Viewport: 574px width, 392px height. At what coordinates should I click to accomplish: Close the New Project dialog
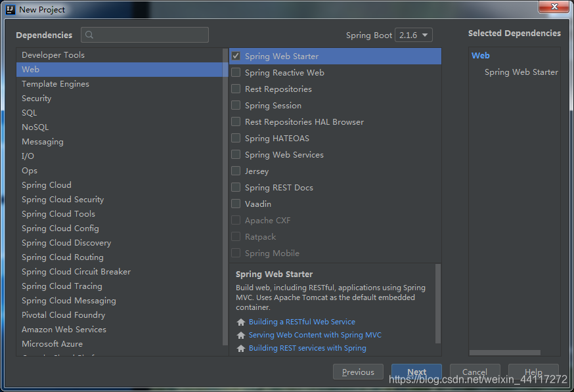[554, 7]
